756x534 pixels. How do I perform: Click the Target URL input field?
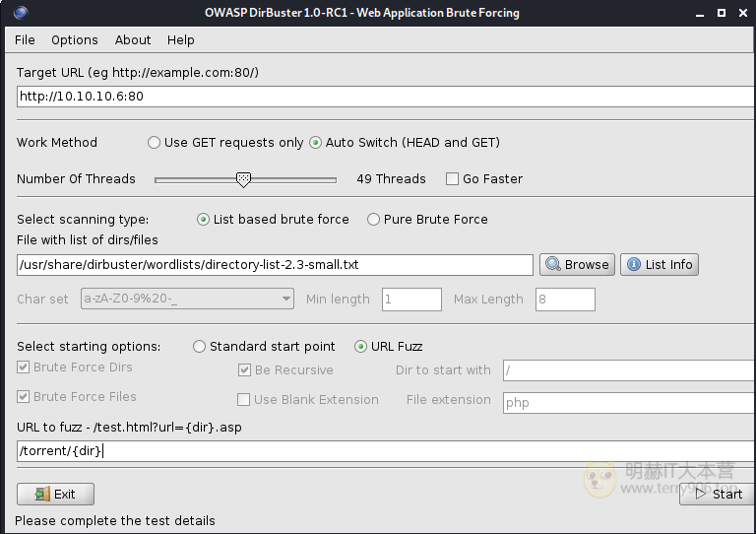tap(386, 97)
